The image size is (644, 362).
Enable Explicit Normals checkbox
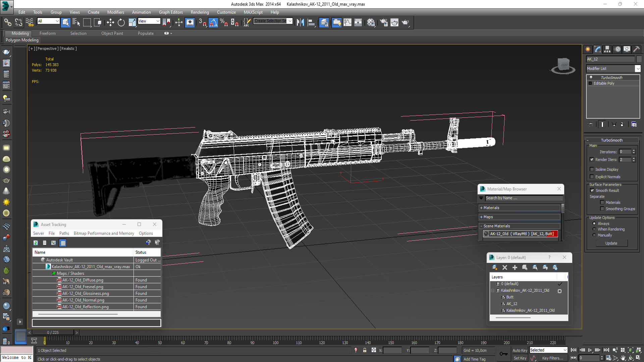pos(592,177)
